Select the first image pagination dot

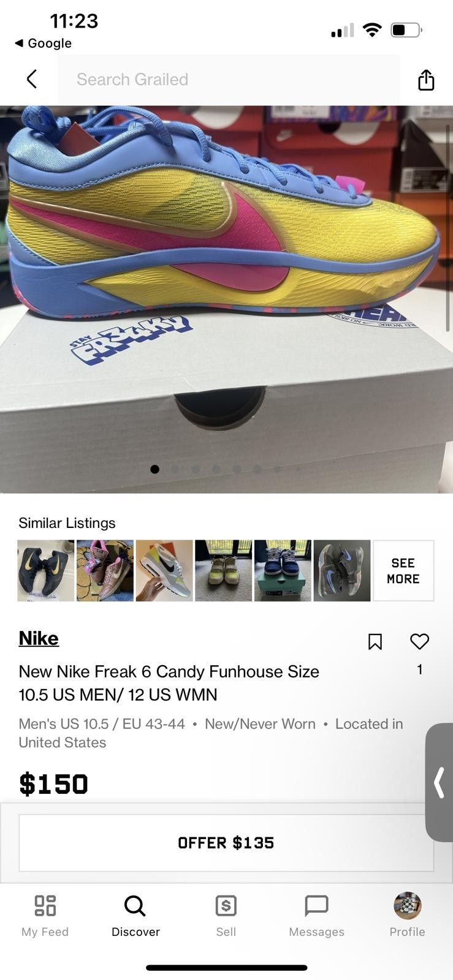[155, 469]
